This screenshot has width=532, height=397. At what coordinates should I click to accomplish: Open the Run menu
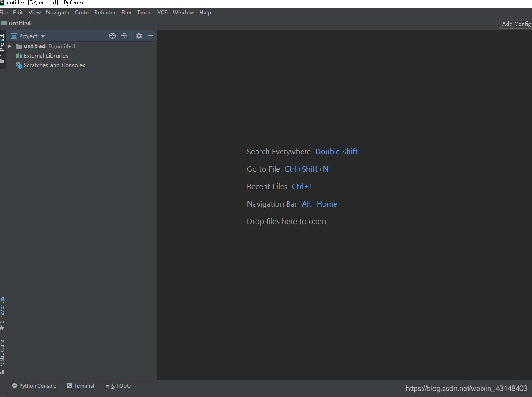point(126,12)
